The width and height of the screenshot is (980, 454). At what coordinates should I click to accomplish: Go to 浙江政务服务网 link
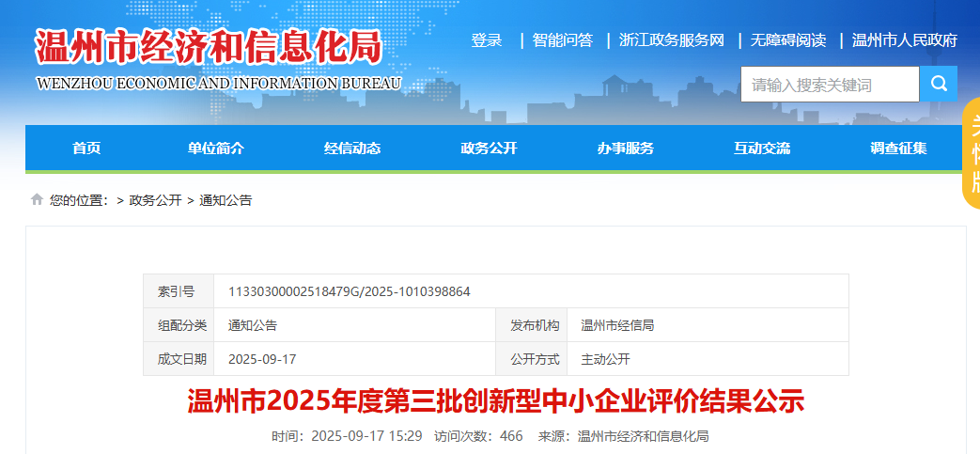[x=671, y=40]
